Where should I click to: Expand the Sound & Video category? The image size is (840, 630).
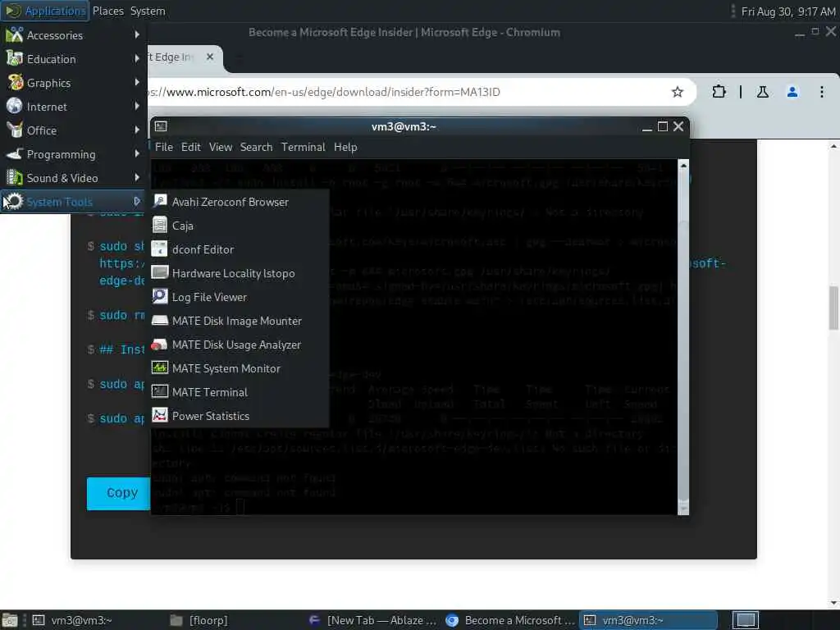(73, 178)
